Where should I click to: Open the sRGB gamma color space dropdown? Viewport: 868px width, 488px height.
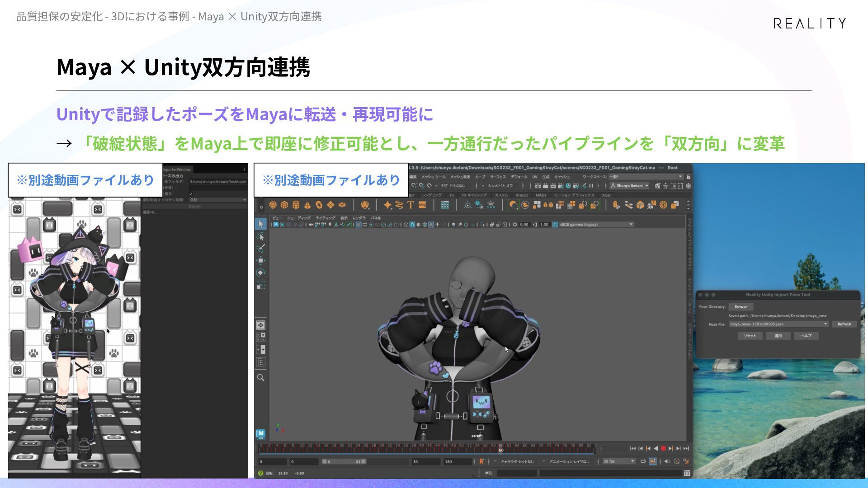tap(596, 225)
